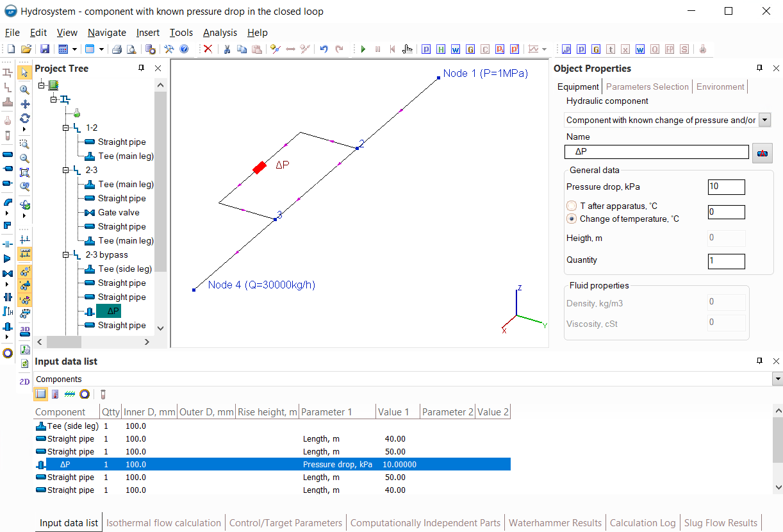Start calculation with green play icon
Image resolution: width=783 pixels, height=532 pixels.
point(363,49)
